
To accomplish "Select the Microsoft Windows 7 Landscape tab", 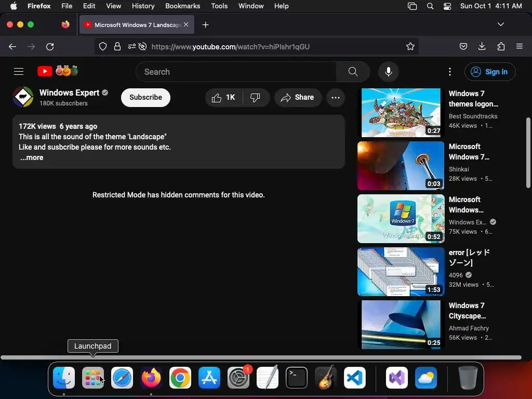I will click(137, 25).
